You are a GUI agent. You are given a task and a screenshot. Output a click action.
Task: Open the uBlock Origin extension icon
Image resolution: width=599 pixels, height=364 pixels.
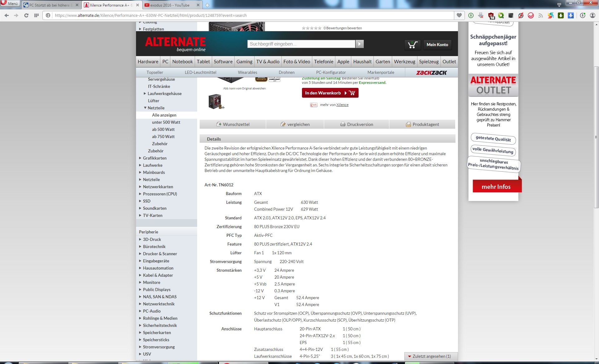(x=491, y=15)
